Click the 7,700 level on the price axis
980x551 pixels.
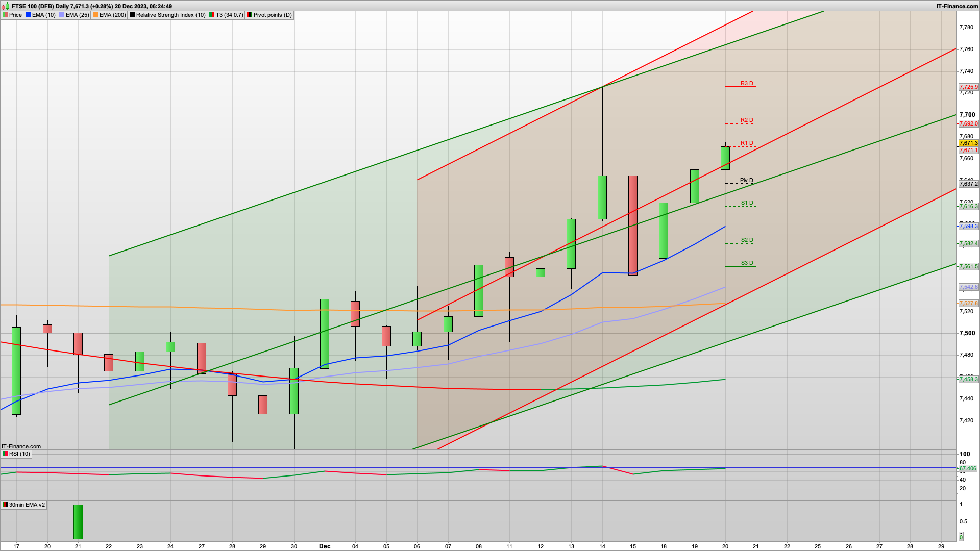pos(967,115)
